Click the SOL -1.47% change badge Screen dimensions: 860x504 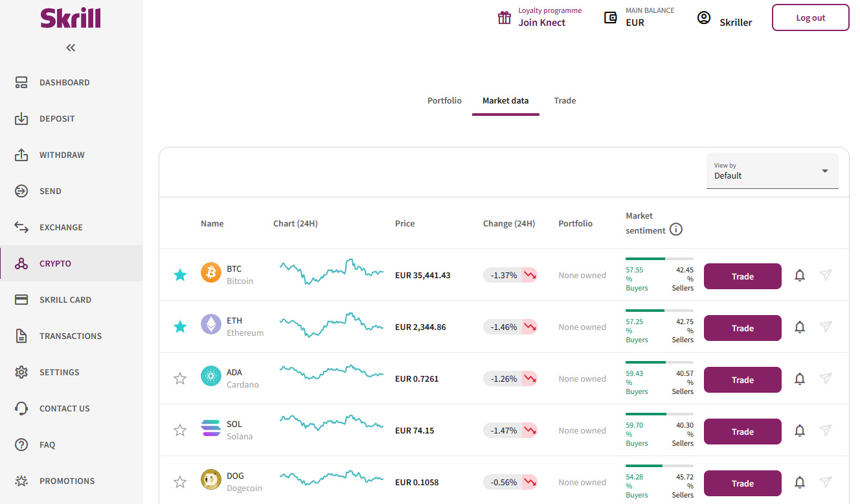point(510,430)
